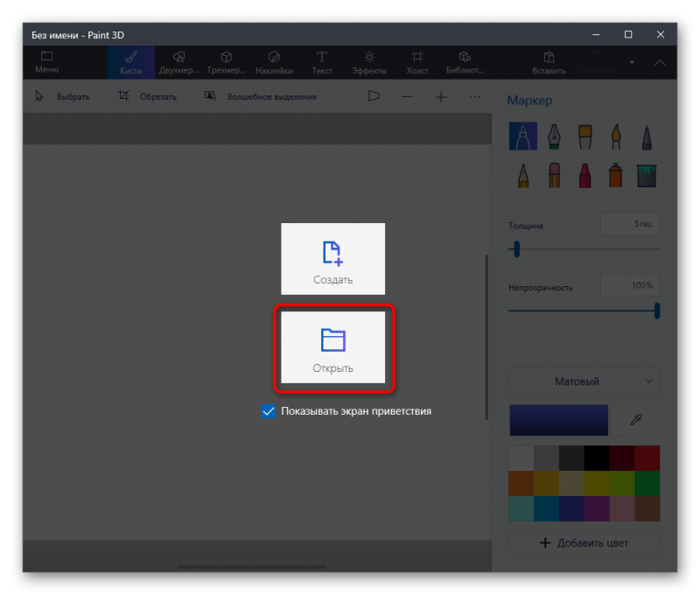Image resolution: width=700 pixels, height=595 pixels.
Task: Click Добавить цвет button
Action: [x=584, y=542]
